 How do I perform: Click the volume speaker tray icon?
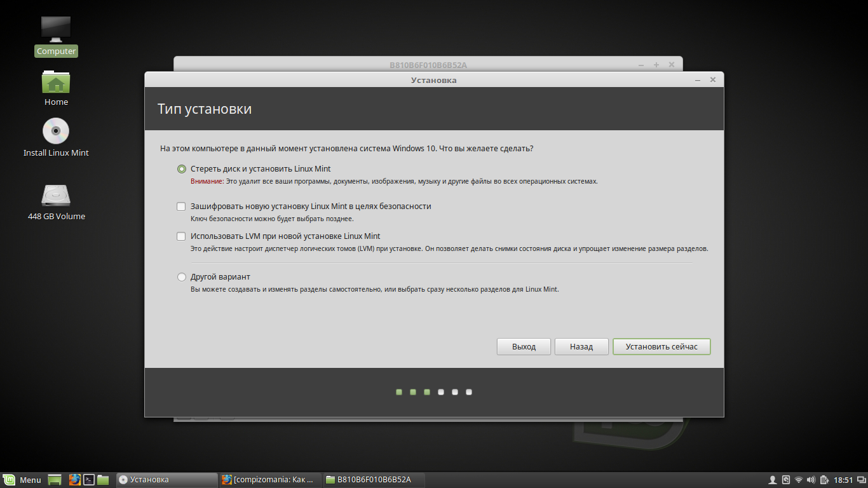pos(811,480)
